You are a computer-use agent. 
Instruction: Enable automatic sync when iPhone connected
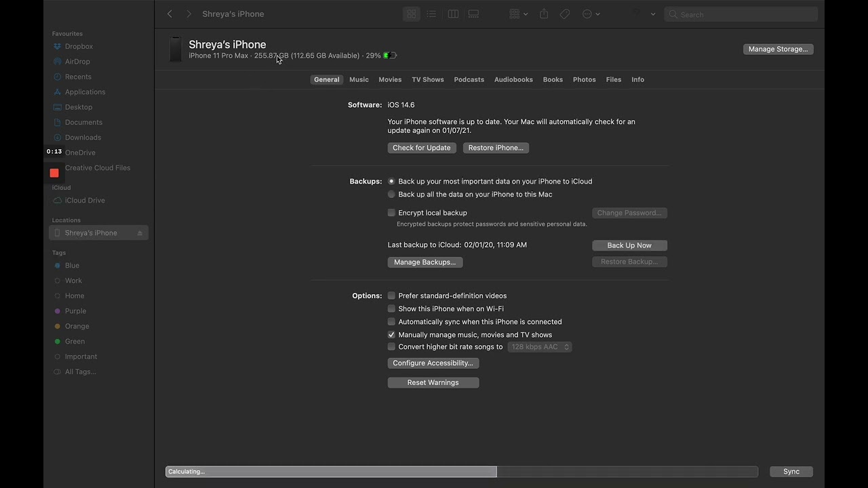(391, 321)
